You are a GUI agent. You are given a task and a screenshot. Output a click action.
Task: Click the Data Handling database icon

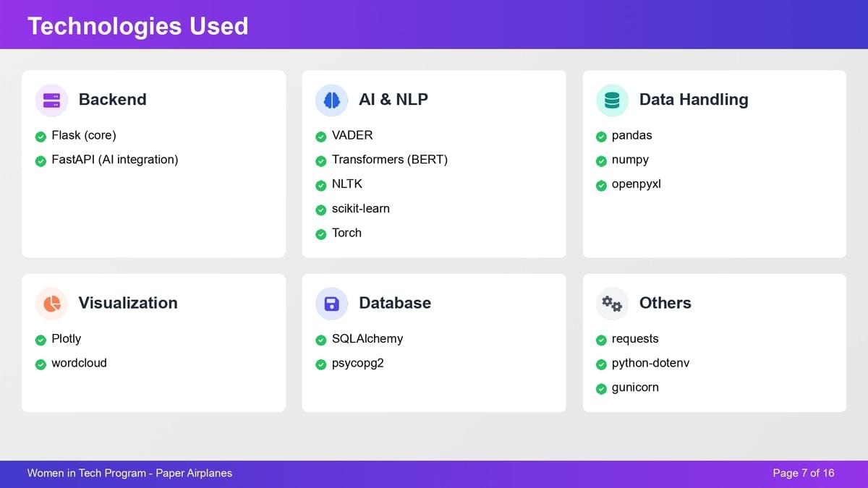coord(612,100)
